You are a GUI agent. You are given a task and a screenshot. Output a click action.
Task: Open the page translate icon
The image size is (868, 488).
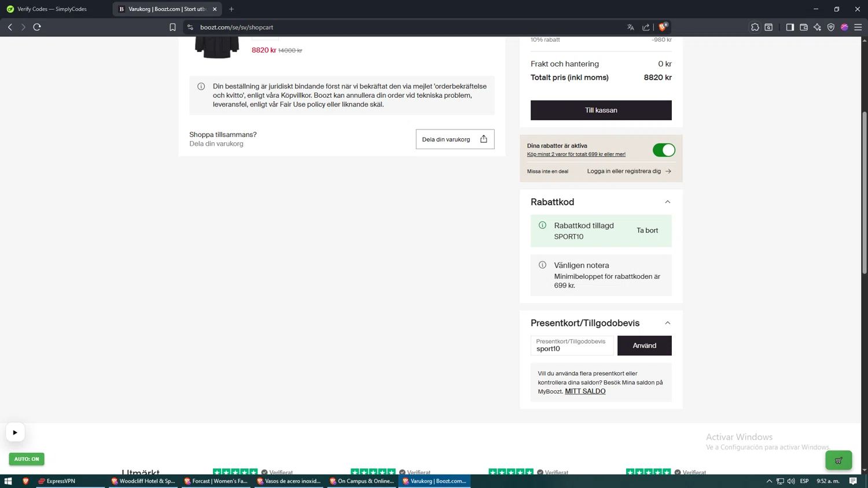click(x=631, y=27)
